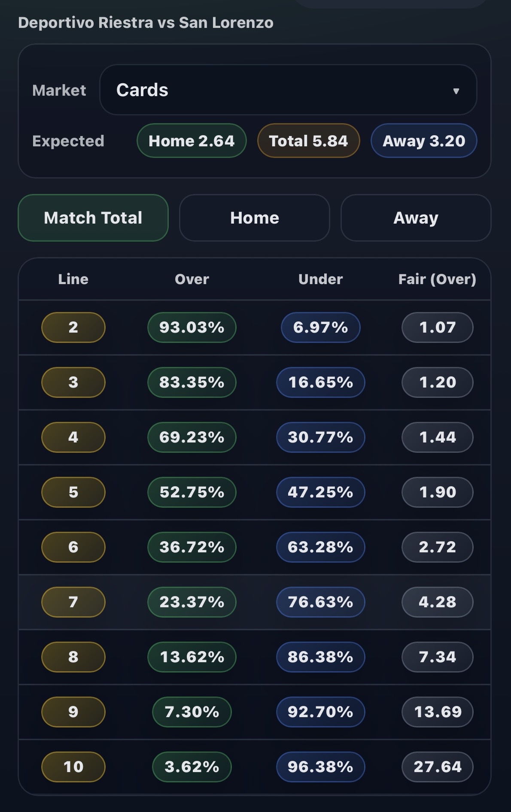This screenshot has height=812, width=511.
Task: Click the 1.90 fair odds pill
Action: click(437, 492)
